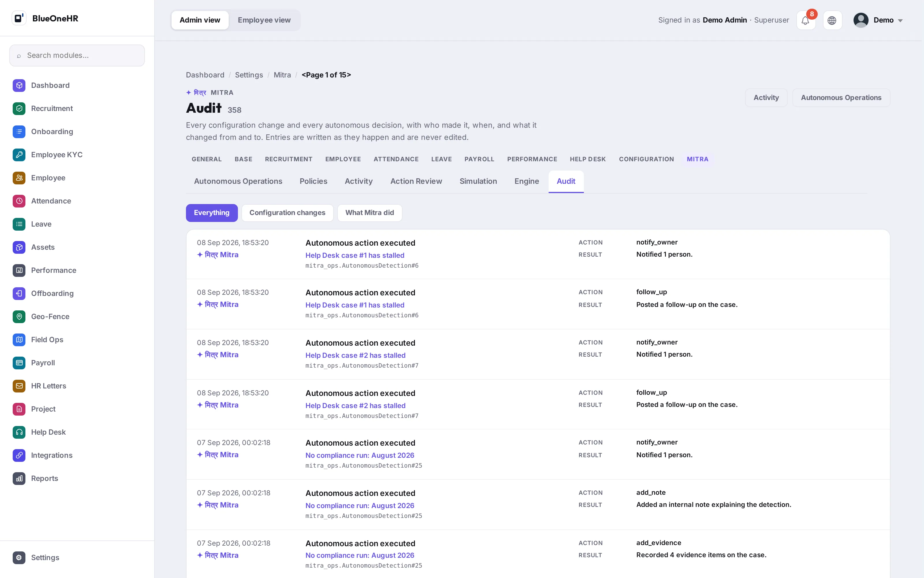The height and width of the screenshot is (578, 924).
Task: Switch to the Action Review tab
Action: pyautogui.click(x=416, y=181)
